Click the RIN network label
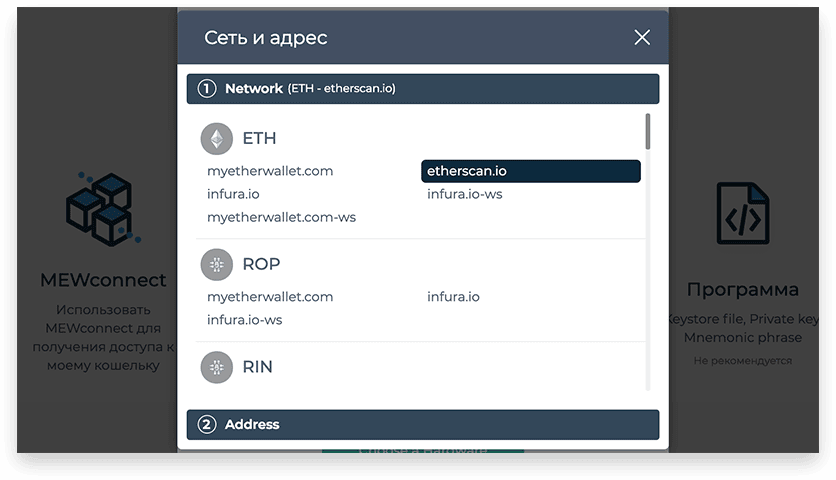This screenshot has height=480, width=836. (x=258, y=367)
